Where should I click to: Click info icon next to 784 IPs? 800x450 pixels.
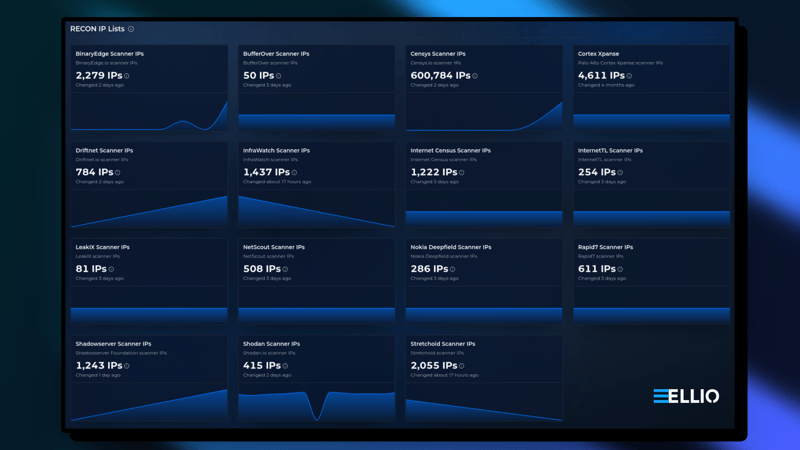pos(117,173)
